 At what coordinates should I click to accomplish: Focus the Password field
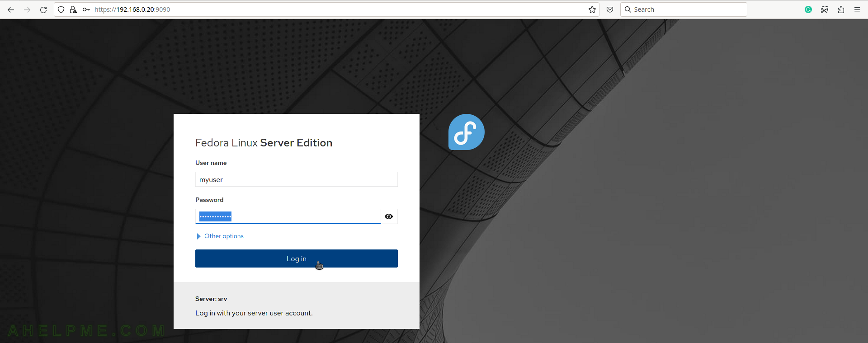pos(288,216)
